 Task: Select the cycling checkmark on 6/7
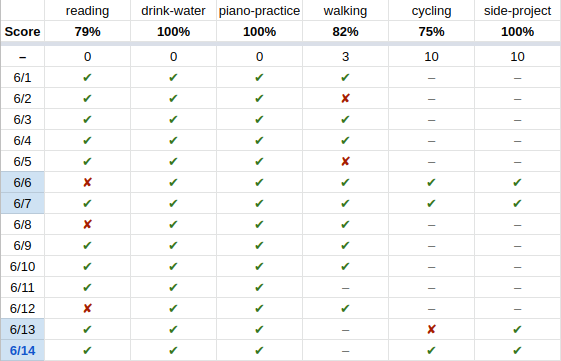431,204
